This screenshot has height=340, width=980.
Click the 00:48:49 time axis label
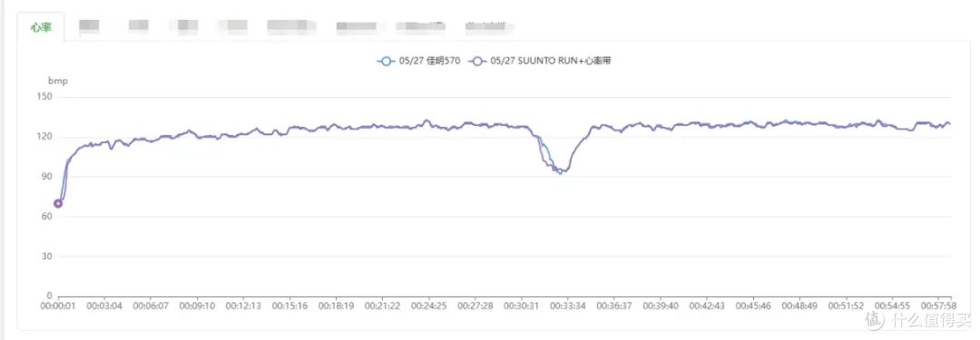pos(799,306)
